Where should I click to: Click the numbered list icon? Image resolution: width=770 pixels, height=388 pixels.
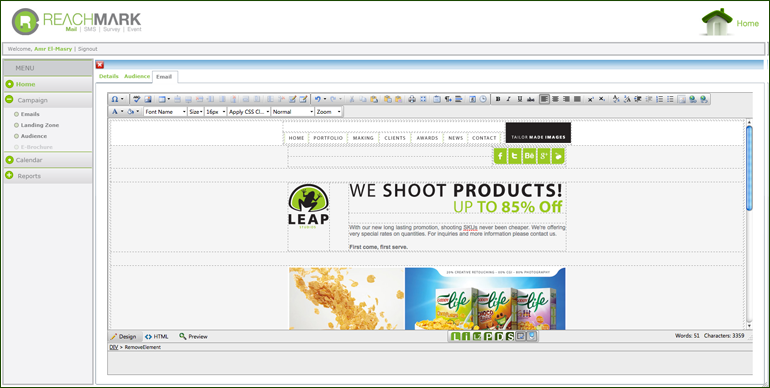pyautogui.click(x=660, y=99)
